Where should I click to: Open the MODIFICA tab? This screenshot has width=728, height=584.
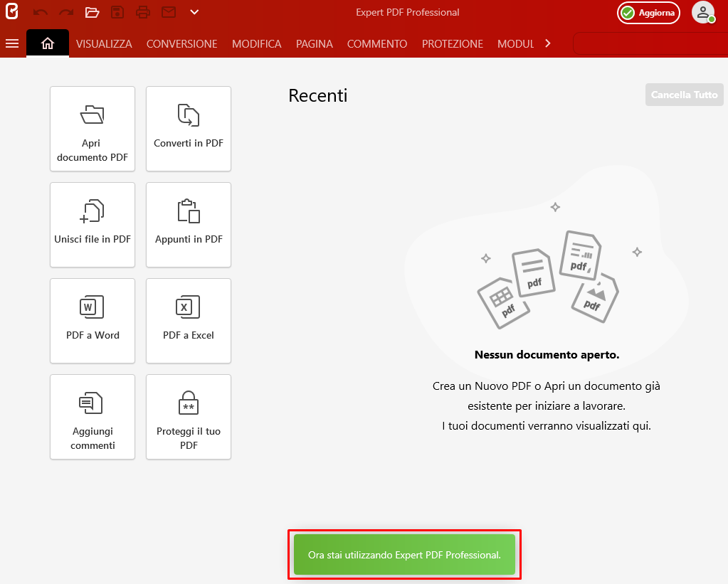coord(257,44)
